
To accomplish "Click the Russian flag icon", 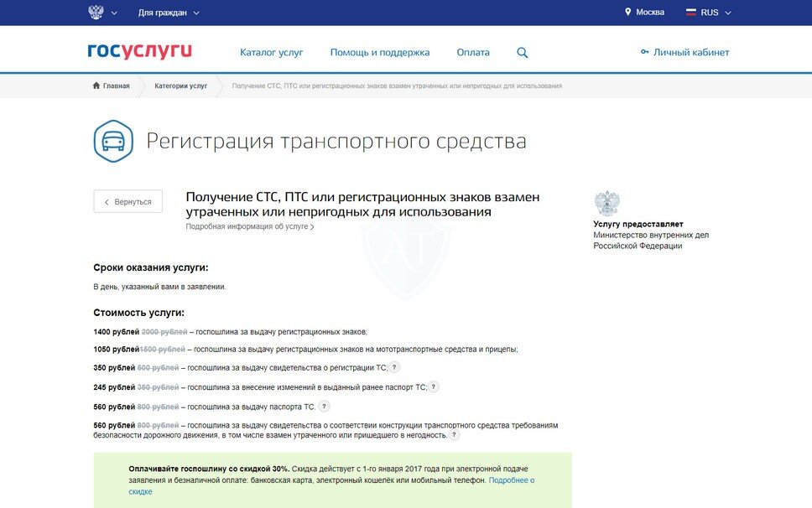I will coord(691,13).
